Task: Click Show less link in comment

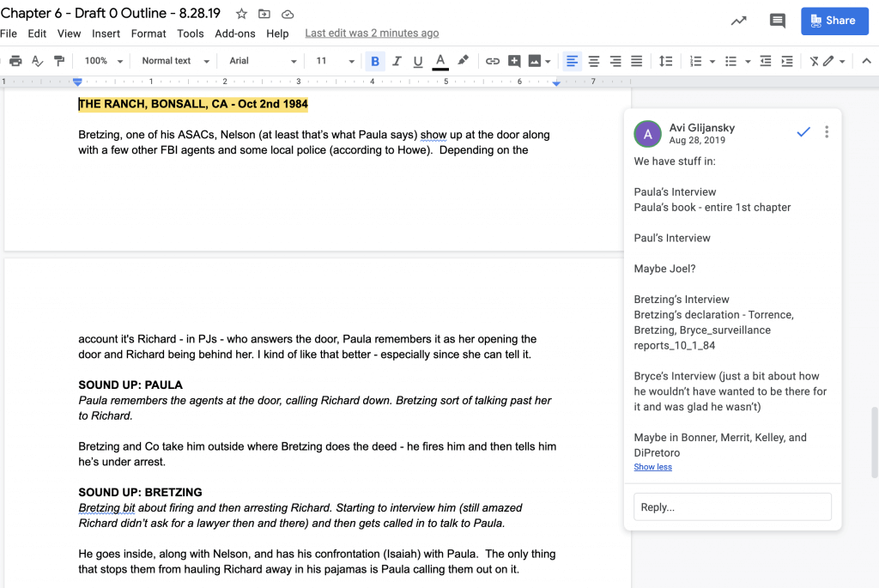Action: [652, 467]
